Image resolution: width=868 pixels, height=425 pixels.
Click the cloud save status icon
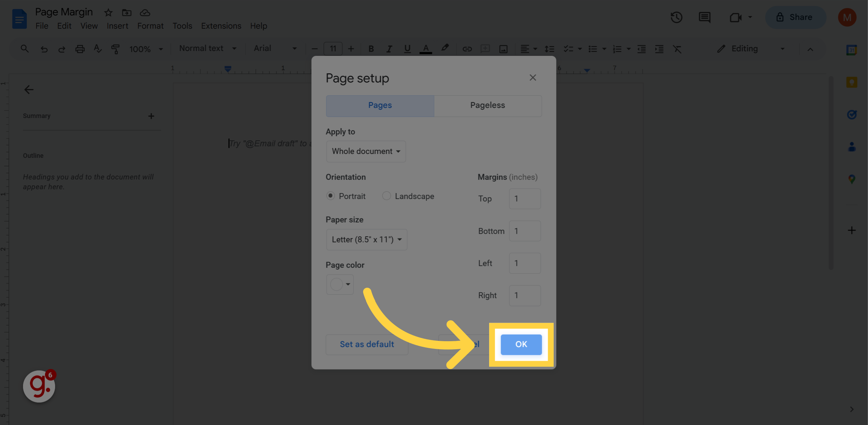pos(145,13)
